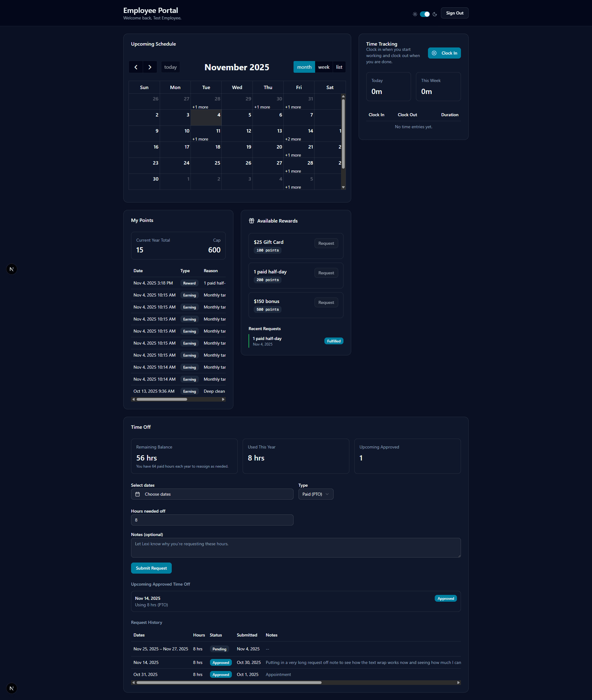Go to the previous month with the left chevron

[136, 67]
